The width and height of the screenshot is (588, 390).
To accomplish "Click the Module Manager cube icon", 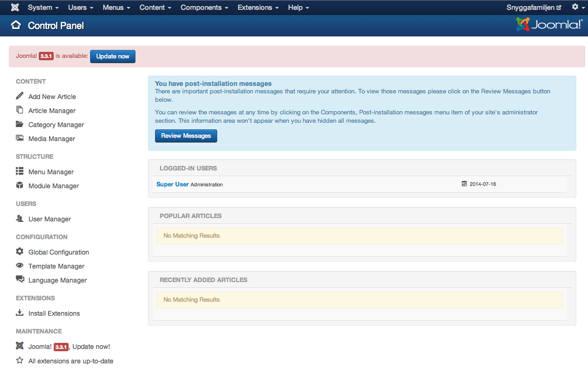I will [x=20, y=185].
